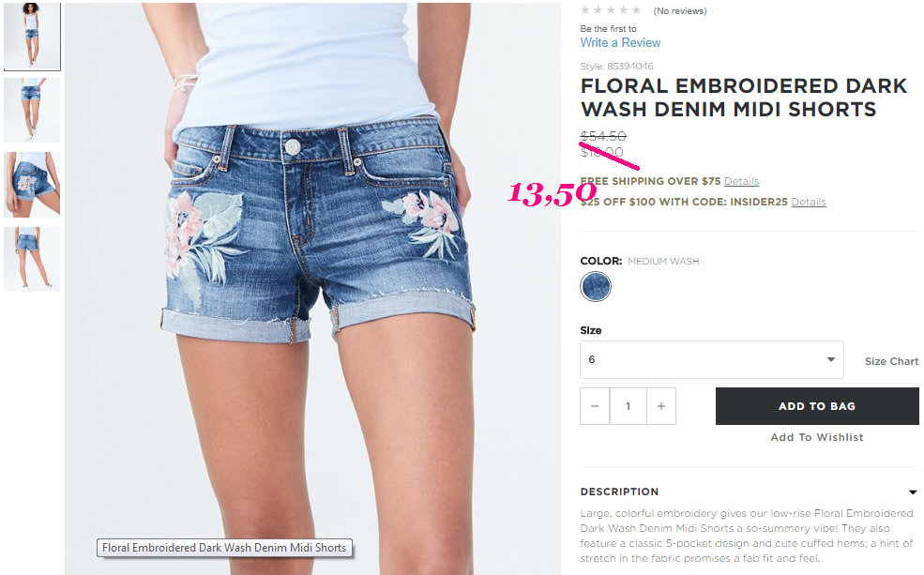This screenshot has height=575, width=924.
Task: Open the Size dropdown showing 6
Action: [x=712, y=359]
